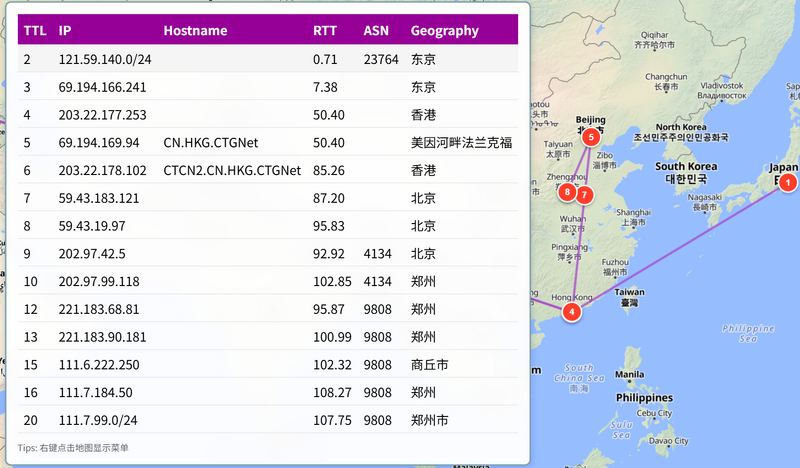This screenshot has height=468, width=800.
Task: Click map marker number 5 at Beijing
Action: pyautogui.click(x=591, y=137)
